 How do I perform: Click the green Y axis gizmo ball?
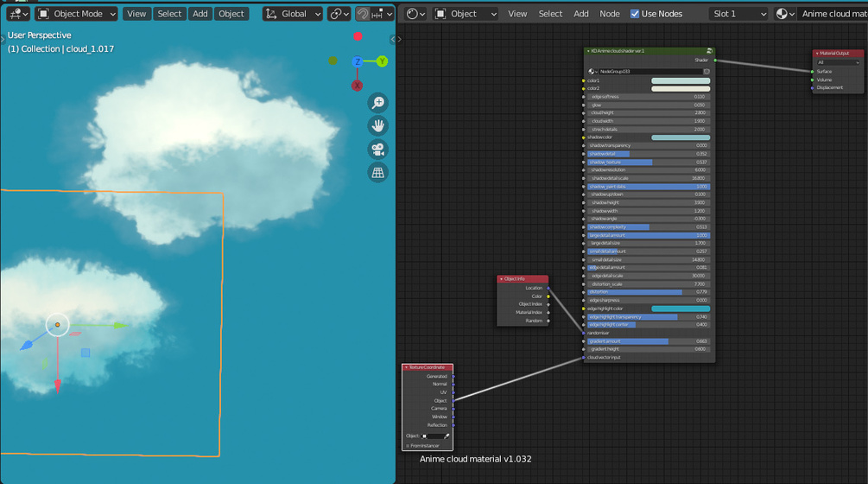pyautogui.click(x=382, y=61)
